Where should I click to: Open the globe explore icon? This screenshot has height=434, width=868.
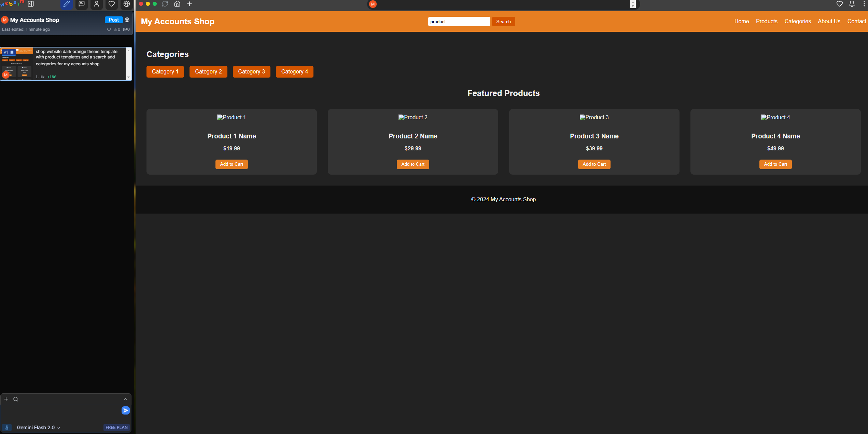coord(127,4)
